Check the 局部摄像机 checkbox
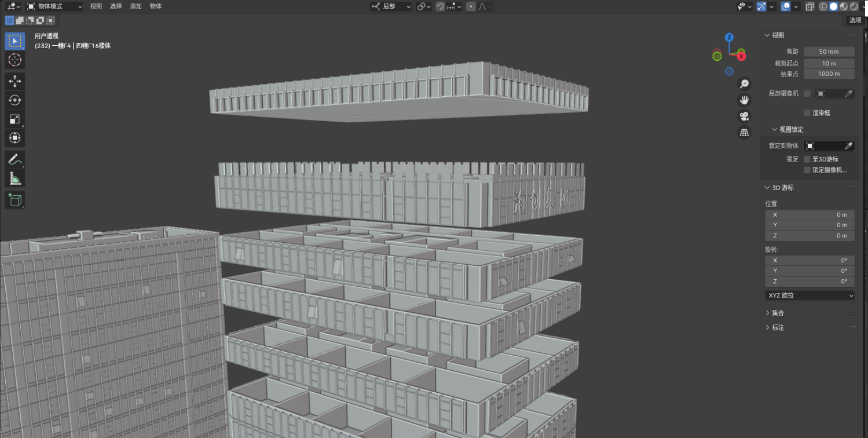 coord(807,94)
